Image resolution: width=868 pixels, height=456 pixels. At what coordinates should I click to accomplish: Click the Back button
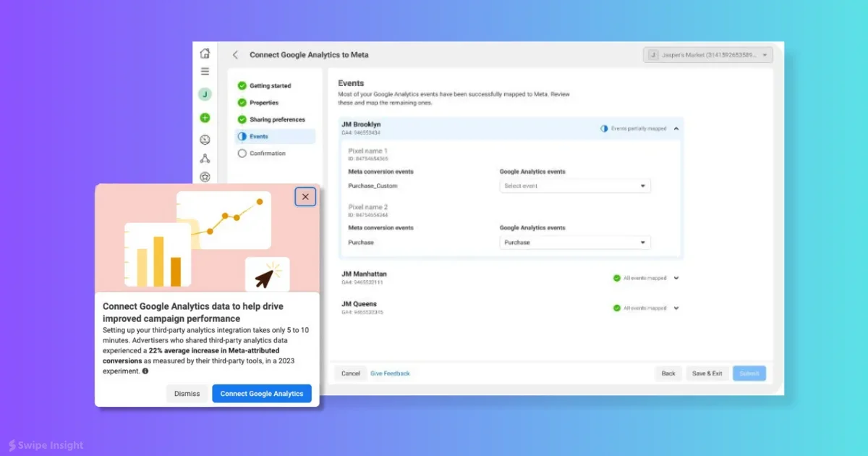[668, 373]
